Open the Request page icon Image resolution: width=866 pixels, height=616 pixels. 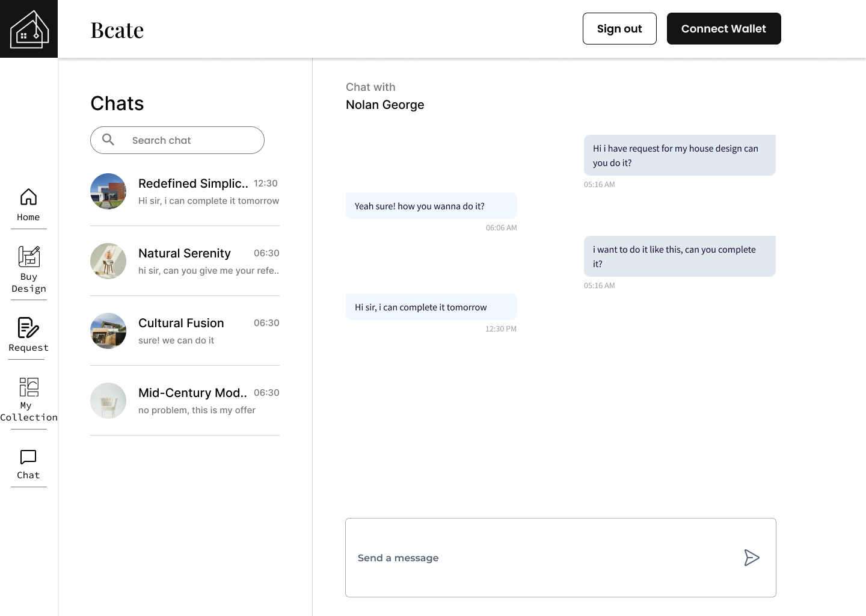[x=28, y=328]
